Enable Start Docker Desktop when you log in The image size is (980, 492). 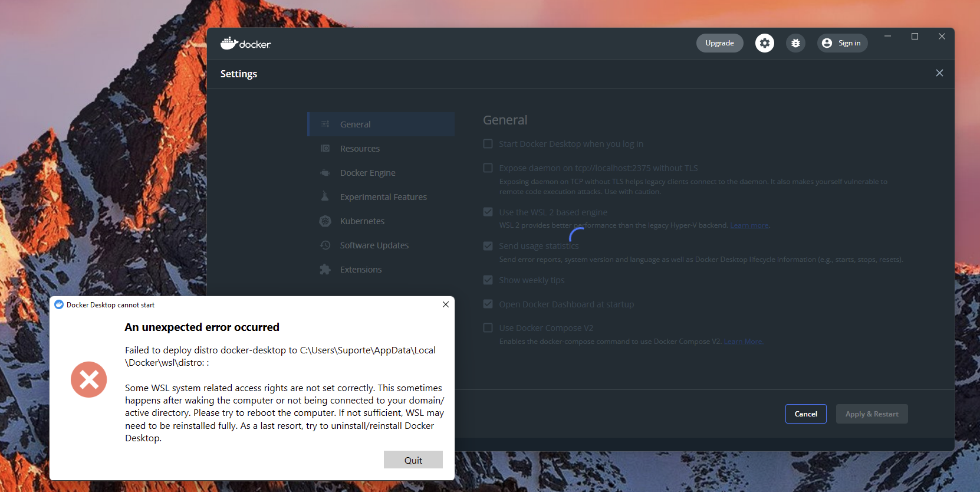coord(488,143)
